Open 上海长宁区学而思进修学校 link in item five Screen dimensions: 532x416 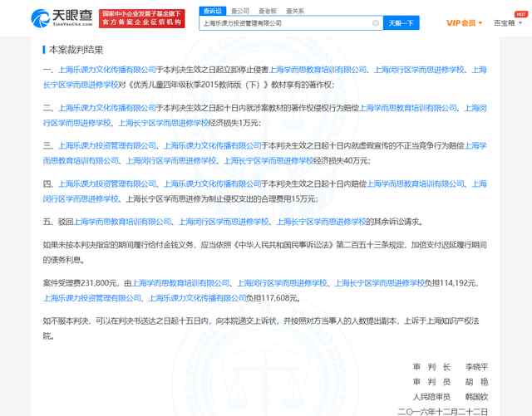[322, 222]
